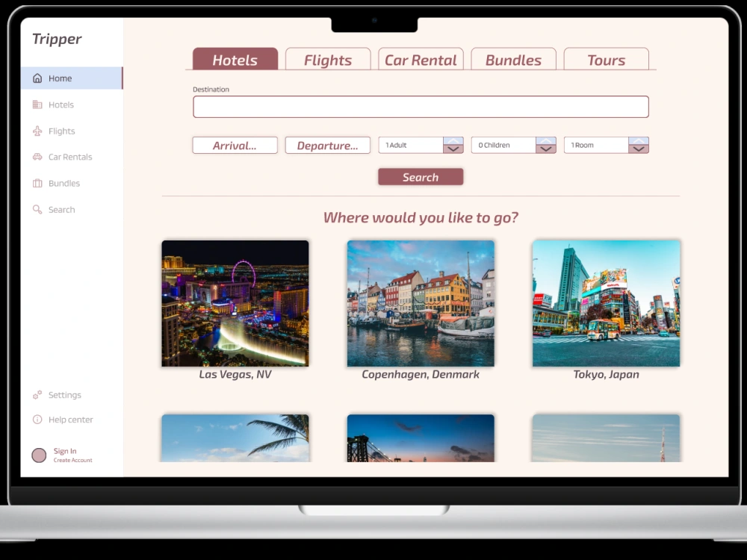Image resolution: width=747 pixels, height=560 pixels.
Task: Click the account avatar circle
Action: (39, 455)
